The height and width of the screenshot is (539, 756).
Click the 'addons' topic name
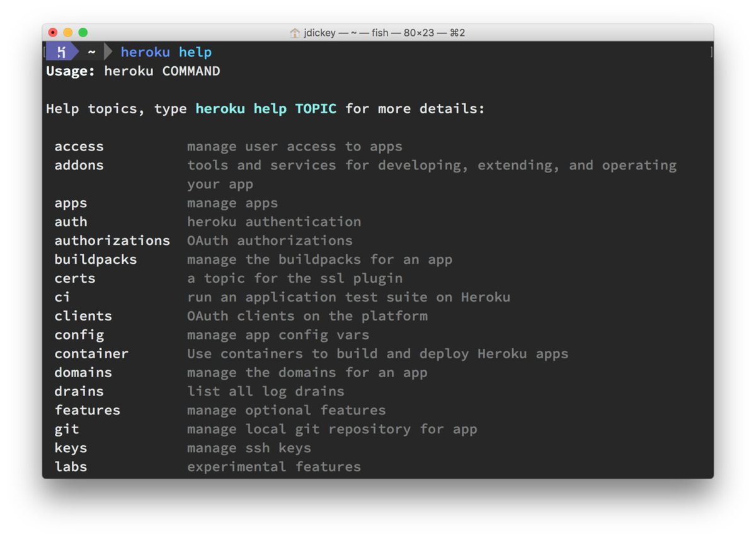[x=79, y=166]
